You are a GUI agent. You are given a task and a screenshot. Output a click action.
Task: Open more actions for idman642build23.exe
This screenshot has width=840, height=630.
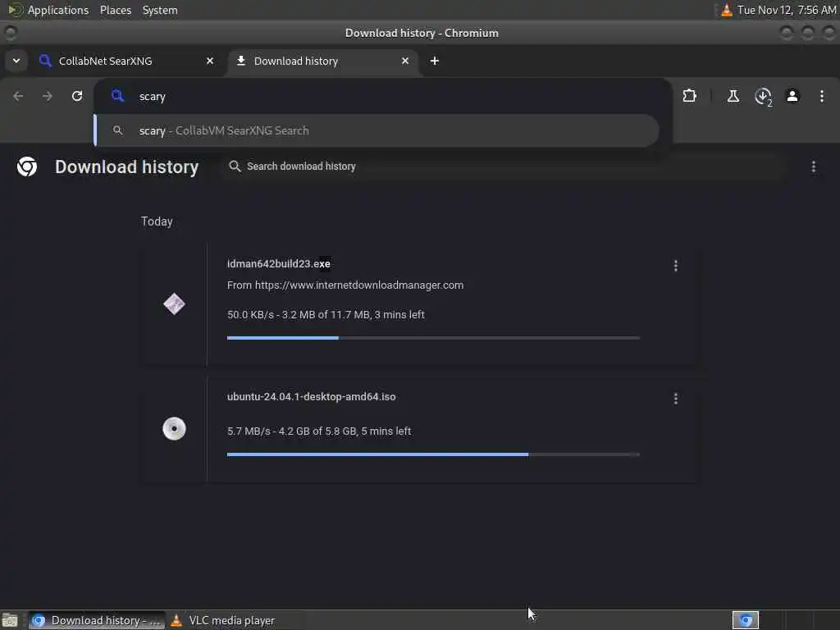point(676,266)
